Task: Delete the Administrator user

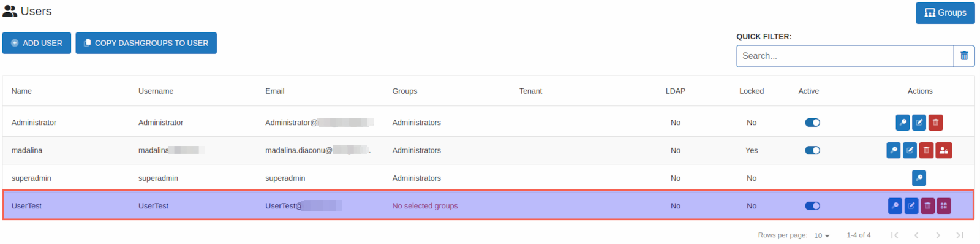Action: (x=935, y=123)
